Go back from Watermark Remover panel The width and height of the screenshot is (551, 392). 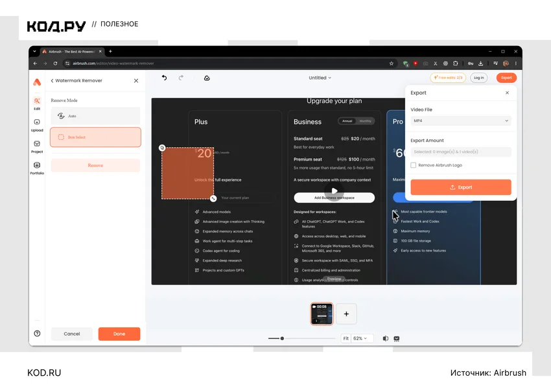pyautogui.click(x=52, y=81)
